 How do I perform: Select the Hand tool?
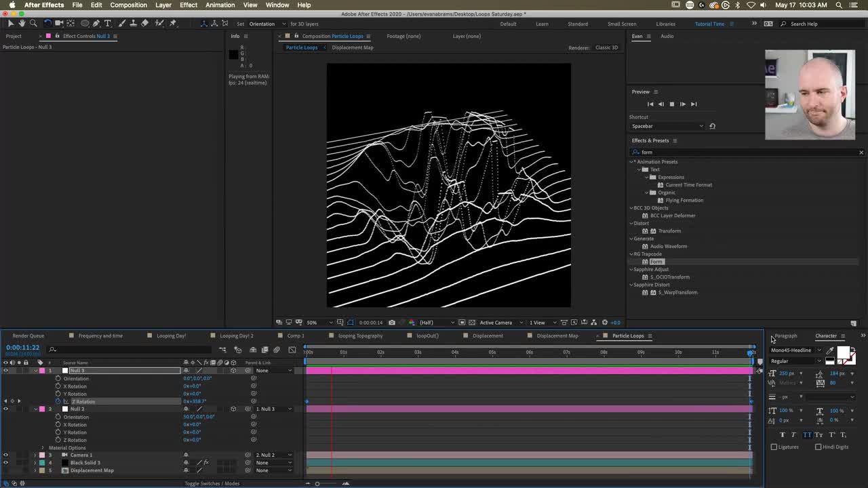[22, 23]
